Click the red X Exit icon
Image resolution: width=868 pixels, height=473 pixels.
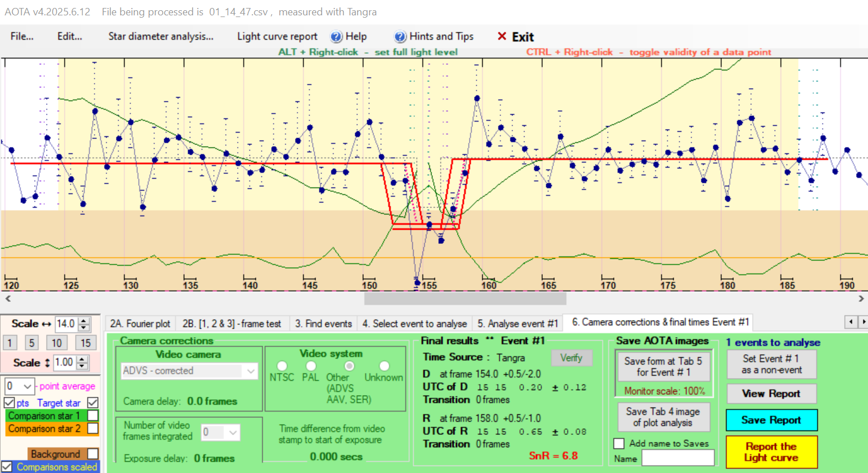coord(502,37)
